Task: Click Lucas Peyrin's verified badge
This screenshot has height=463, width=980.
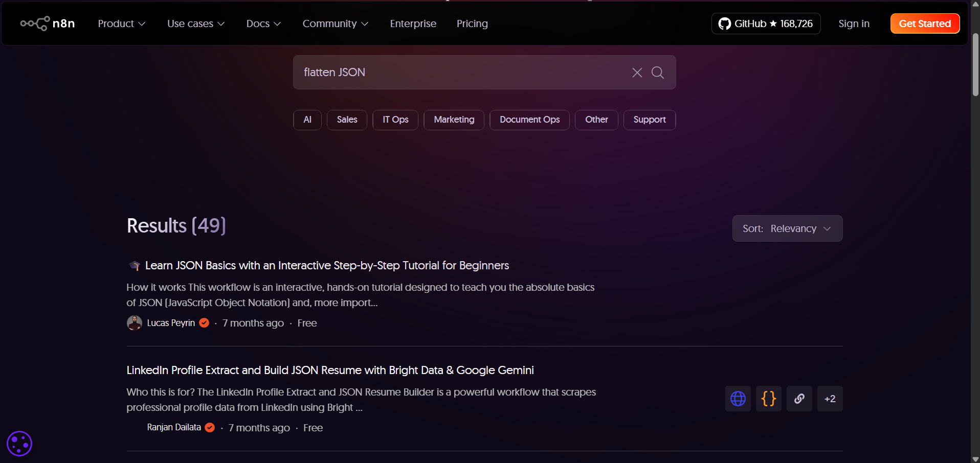Action: pos(203,322)
